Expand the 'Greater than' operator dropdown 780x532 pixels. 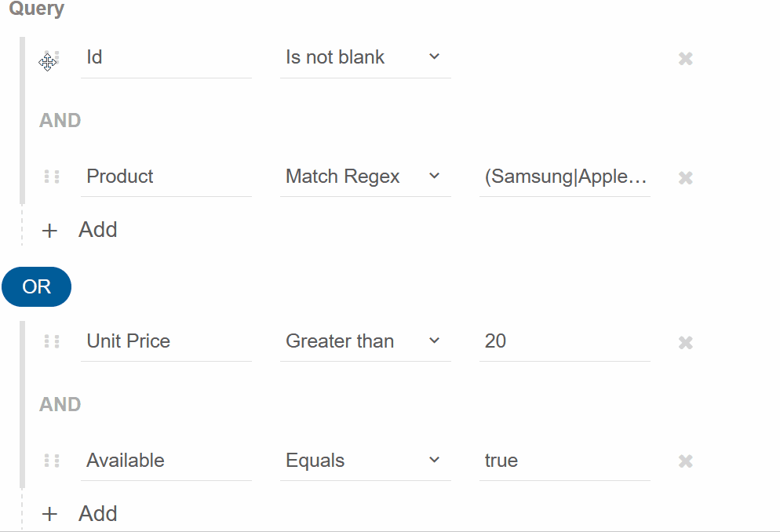pos(365,341)
